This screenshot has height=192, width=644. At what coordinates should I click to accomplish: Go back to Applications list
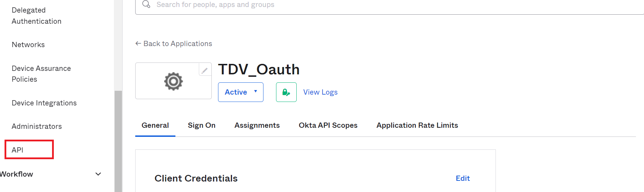(178, 44)
